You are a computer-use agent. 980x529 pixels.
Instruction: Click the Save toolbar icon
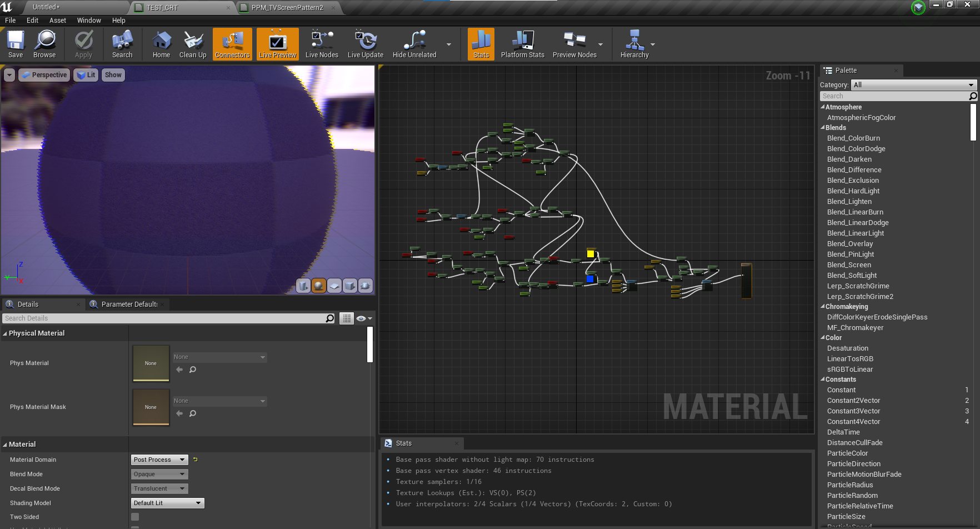click(x=16, y=44)
